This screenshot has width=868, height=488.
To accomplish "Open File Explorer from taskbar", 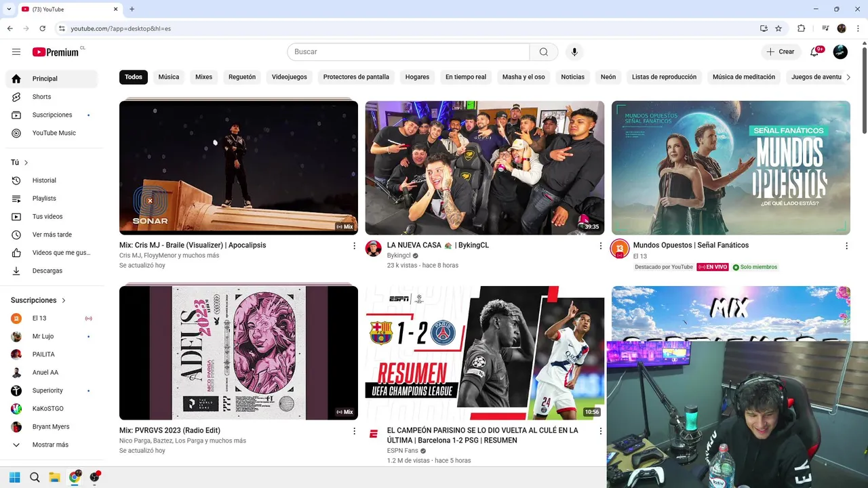I will tap(54, 477).
